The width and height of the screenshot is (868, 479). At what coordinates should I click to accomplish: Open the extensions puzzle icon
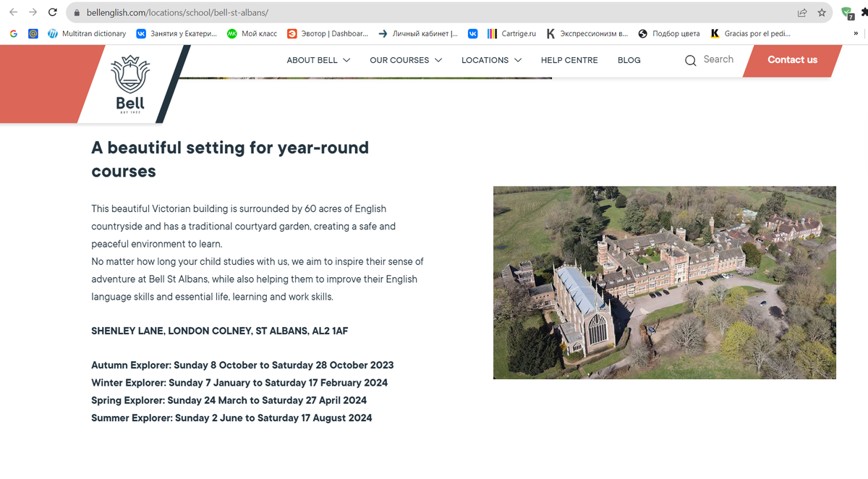pos(864,12)
